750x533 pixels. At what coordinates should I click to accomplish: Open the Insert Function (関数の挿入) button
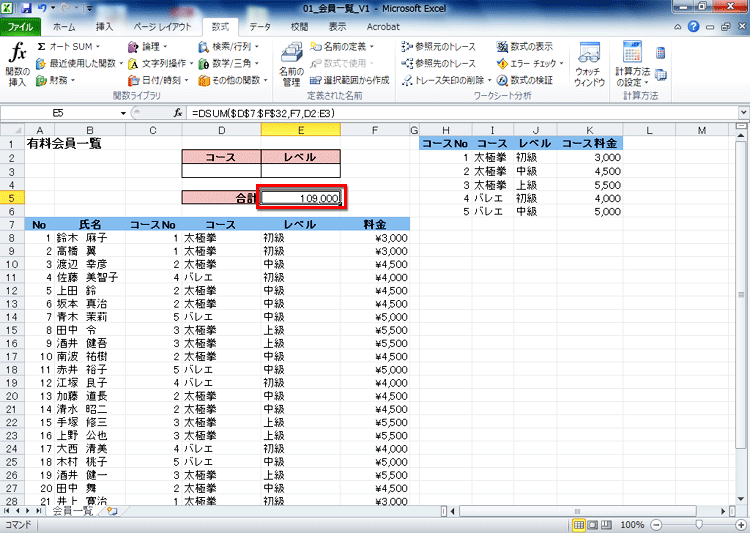click(18, 64)
